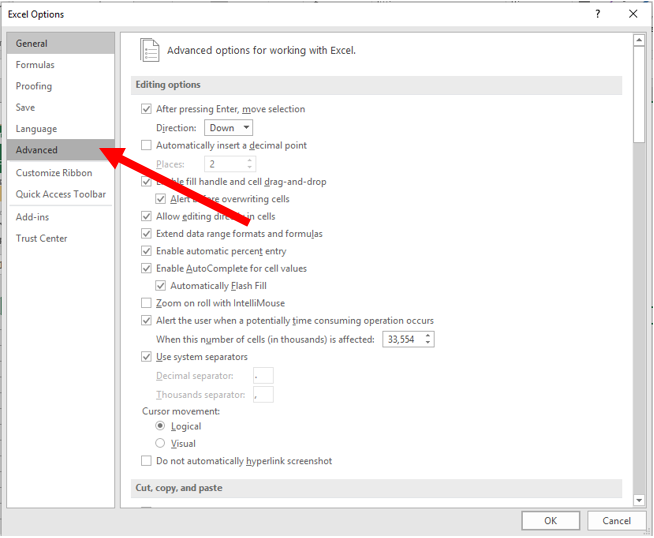Click the Cancel button
The width and height of the screenshot is (654, 538).
616,520
